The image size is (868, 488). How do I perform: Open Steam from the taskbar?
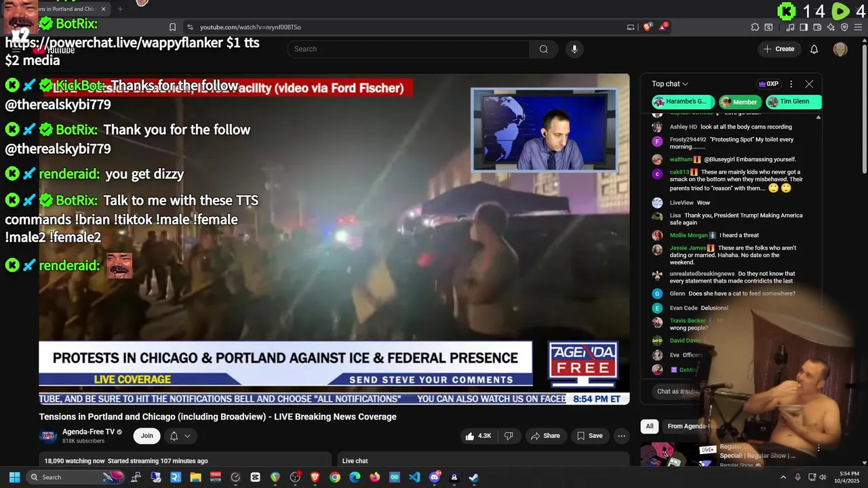click(x=473, y=477)
